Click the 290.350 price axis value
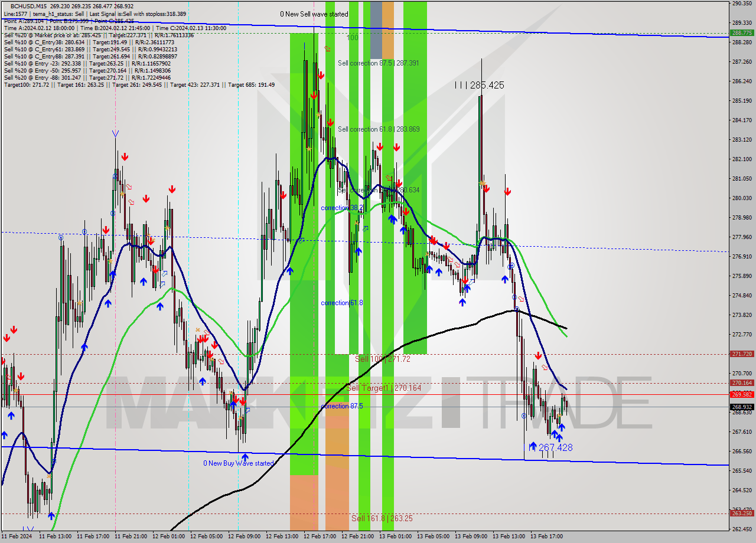Image resolution: width=756 pixels, height=543 pixels. tap(741, 4)
